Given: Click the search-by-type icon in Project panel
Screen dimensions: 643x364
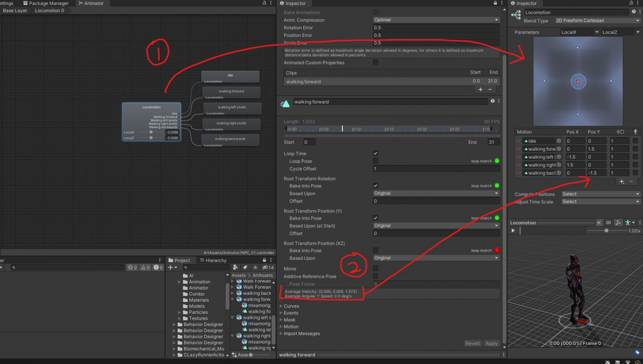Looking at the screenshot, I should click(x=236, y=267).
